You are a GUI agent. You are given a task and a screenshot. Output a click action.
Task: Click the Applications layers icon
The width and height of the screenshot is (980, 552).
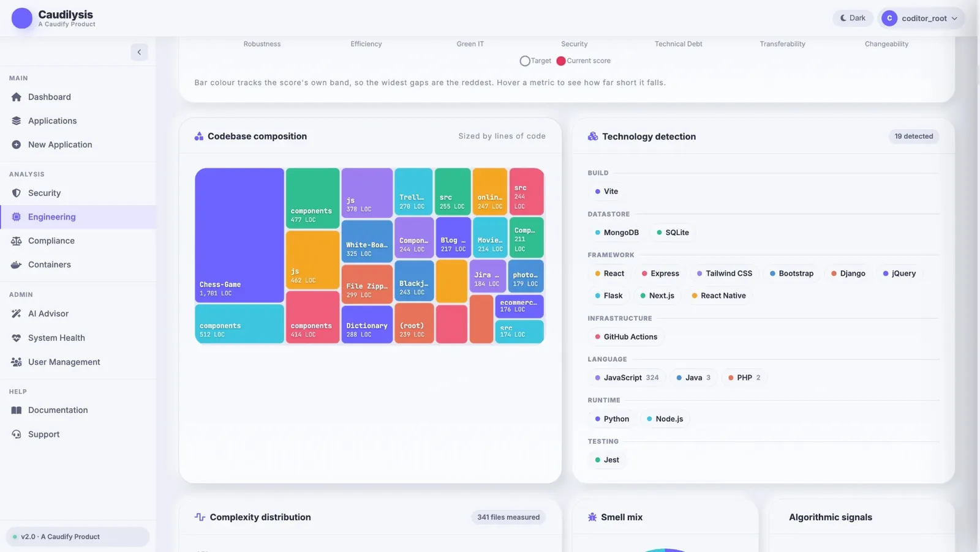(17, 121)
